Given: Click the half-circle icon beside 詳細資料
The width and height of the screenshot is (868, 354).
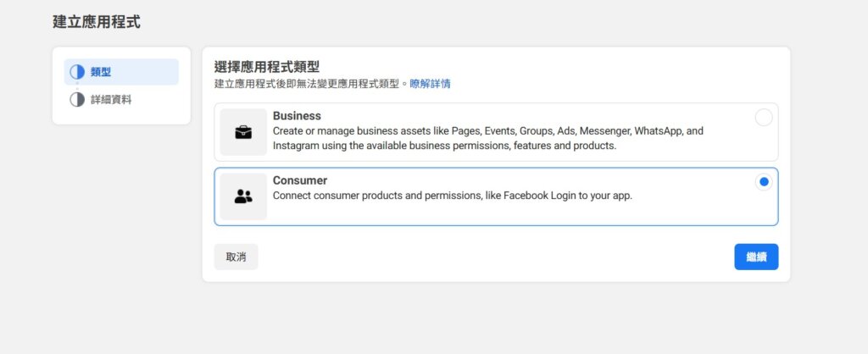Looking at the screenshot, I should [77, 100].
